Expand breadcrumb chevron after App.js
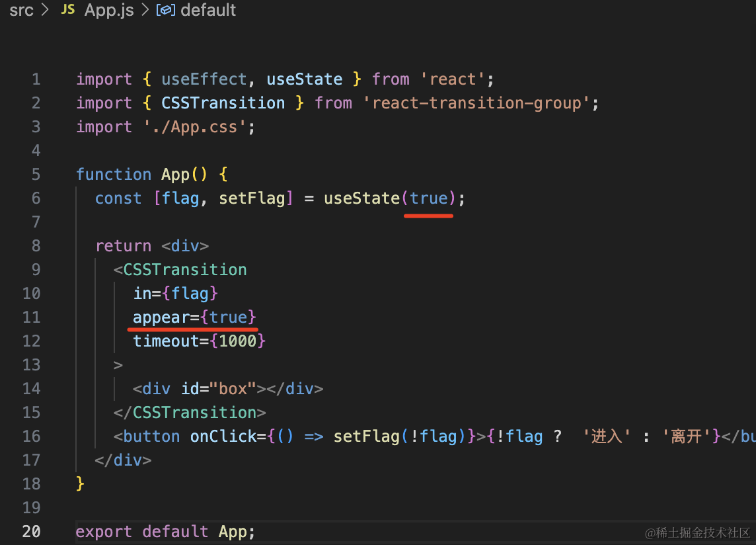The image size is (756, 545). (x=145, y=10)
